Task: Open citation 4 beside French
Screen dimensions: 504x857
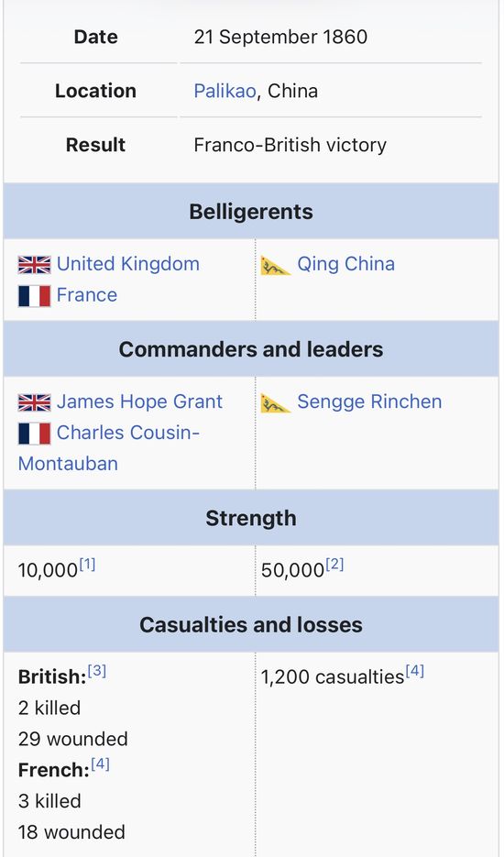Action: [101, 764]
